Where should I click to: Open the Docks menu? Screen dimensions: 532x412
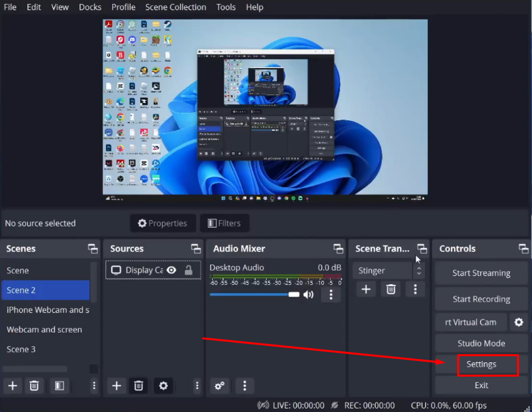pos(90,7)
